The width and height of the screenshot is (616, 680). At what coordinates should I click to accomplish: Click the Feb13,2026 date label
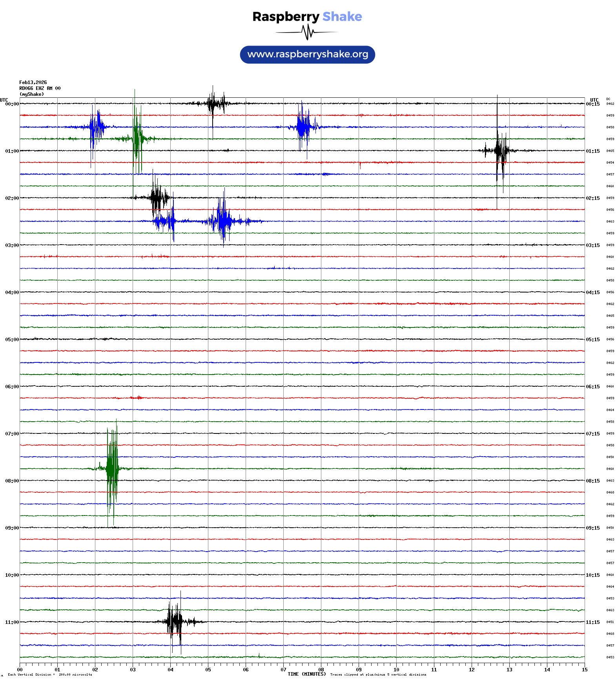(x=33, y=82)
